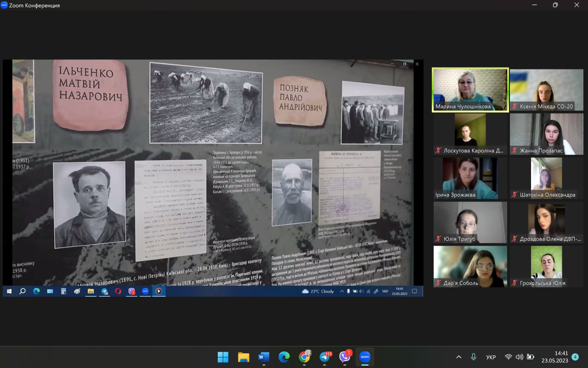Open the УКР language switcher in bottom tray
588x368 pixels.
tap(491, 357)
